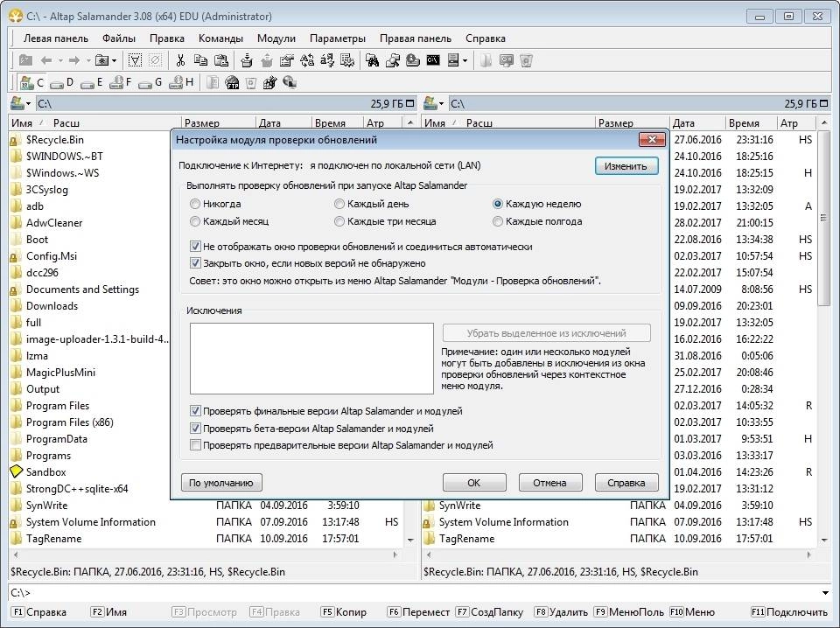The image size is (840, 628).
Task: Click the binoculars find files icon
Action: (x=373, y=60)
